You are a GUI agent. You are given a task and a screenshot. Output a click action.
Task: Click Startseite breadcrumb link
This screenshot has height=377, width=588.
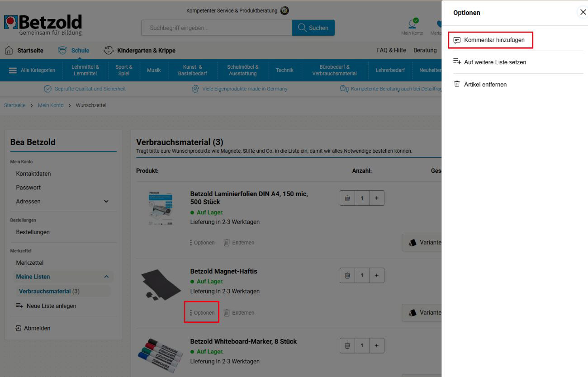[15, 105]
